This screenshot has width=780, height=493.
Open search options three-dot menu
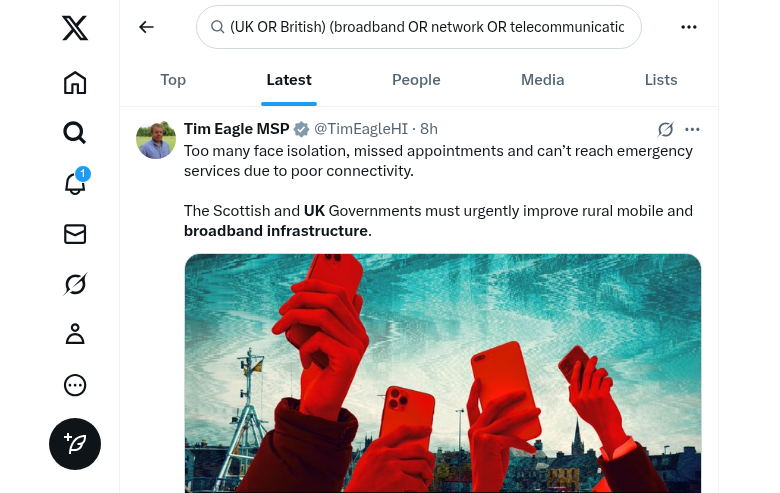click(x=689, y=27)
